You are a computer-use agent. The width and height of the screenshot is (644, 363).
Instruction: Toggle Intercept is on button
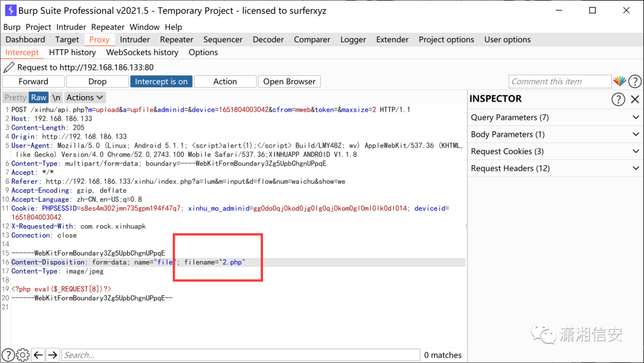pyautogui.click(x=161, y=81)
